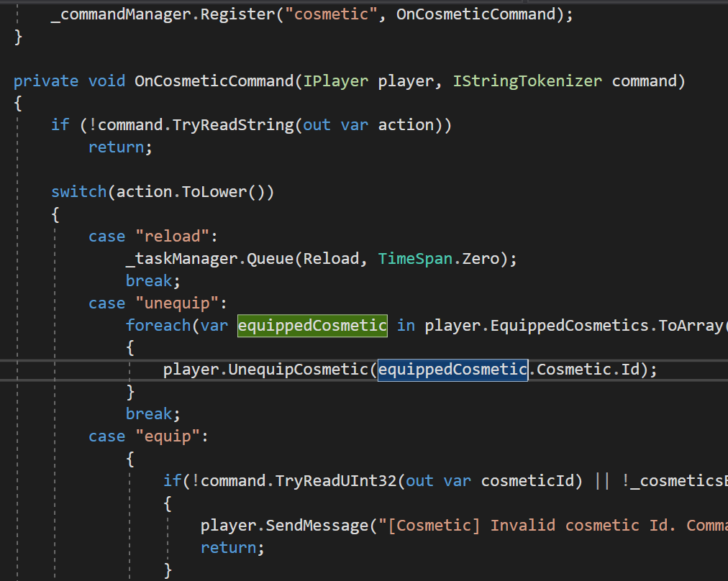Click the Reload argument in Queue call
This screenshot has height=581, width=728.
(x=331, y=259)
